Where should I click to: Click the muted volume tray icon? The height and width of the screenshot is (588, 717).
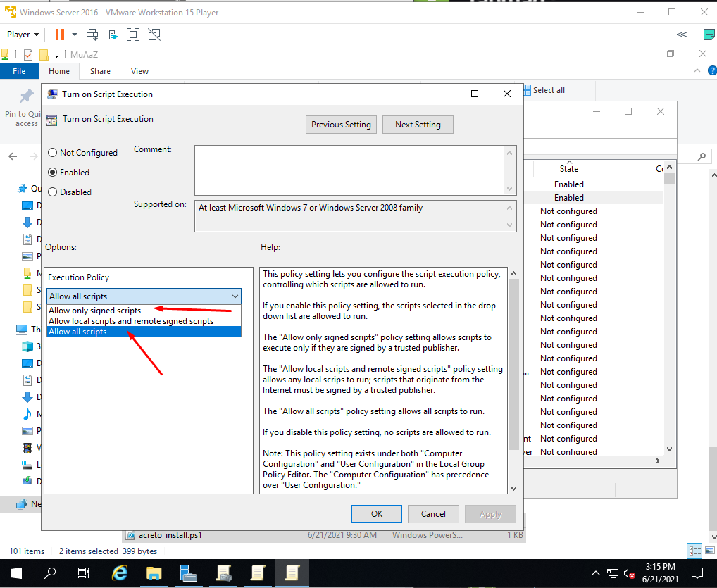click(x=629, y=573)
